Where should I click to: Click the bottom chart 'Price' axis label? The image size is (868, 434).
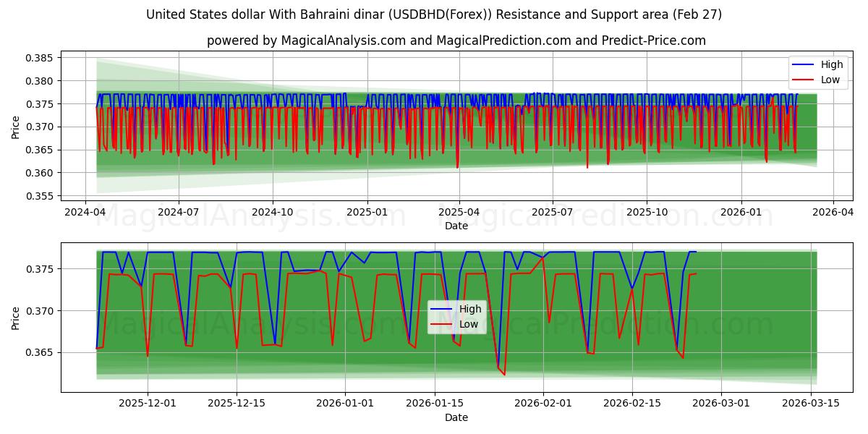pyautogui.click(x=16, y=318)
